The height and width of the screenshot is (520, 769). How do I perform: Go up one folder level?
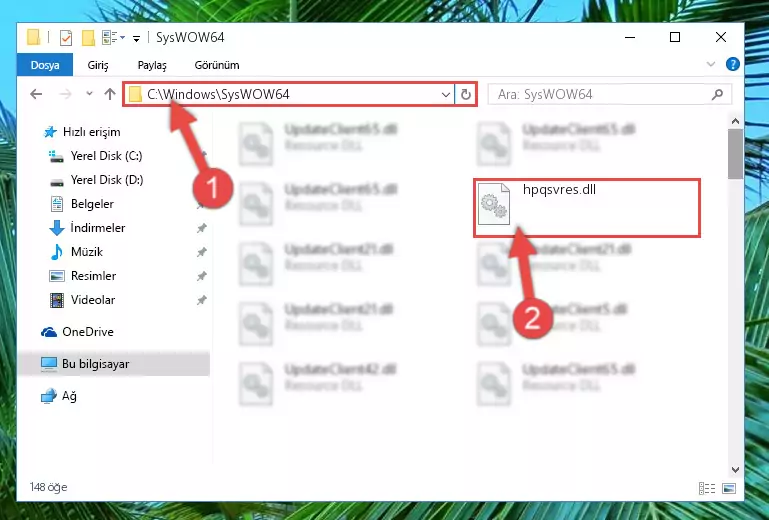click(110, 94)
